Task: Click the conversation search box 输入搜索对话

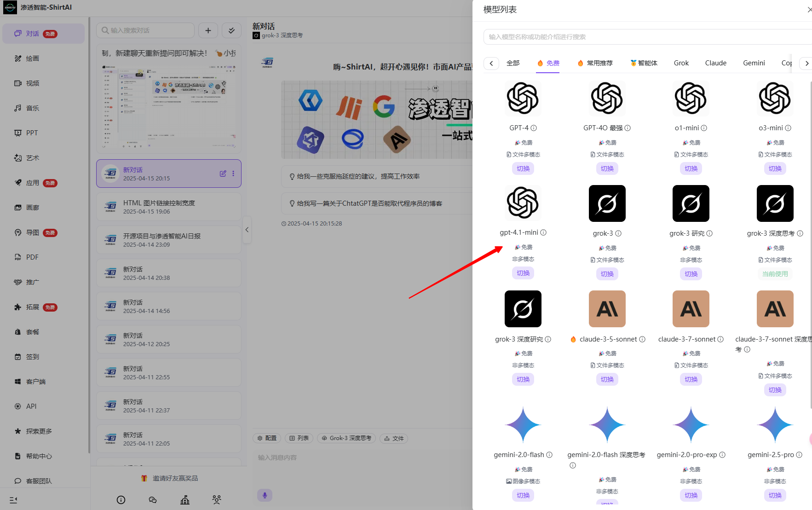Action: pyautogui.click(x=145, y=30)
